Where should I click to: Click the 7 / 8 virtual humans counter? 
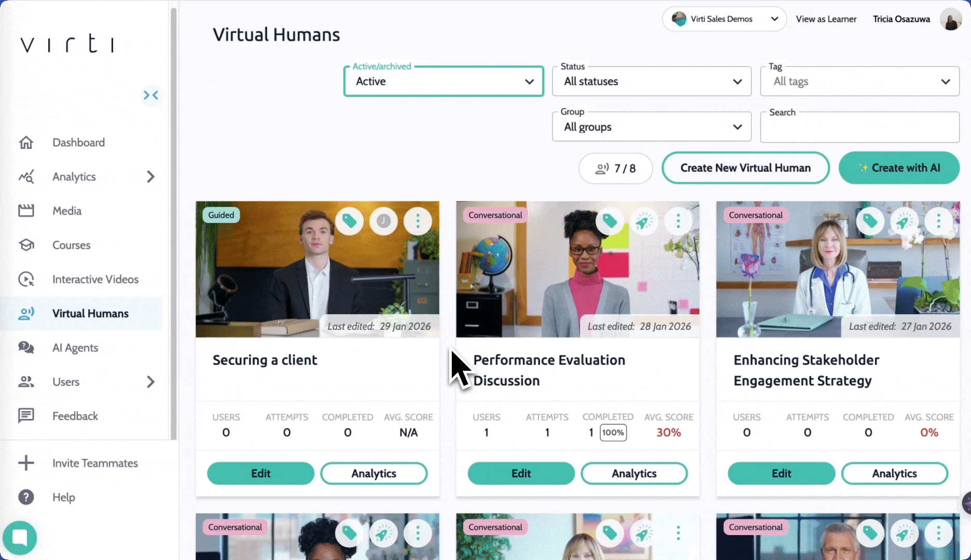616,169
